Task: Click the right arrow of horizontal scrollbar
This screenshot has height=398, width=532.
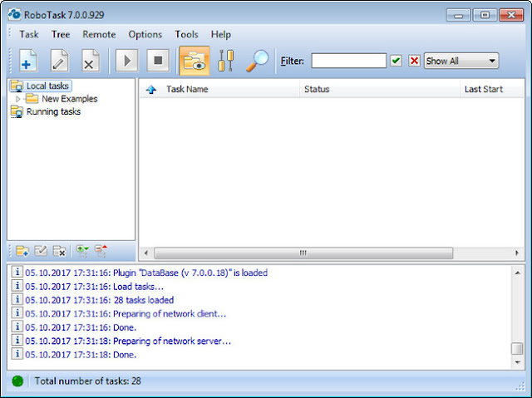Action: (x=517, y=253)
